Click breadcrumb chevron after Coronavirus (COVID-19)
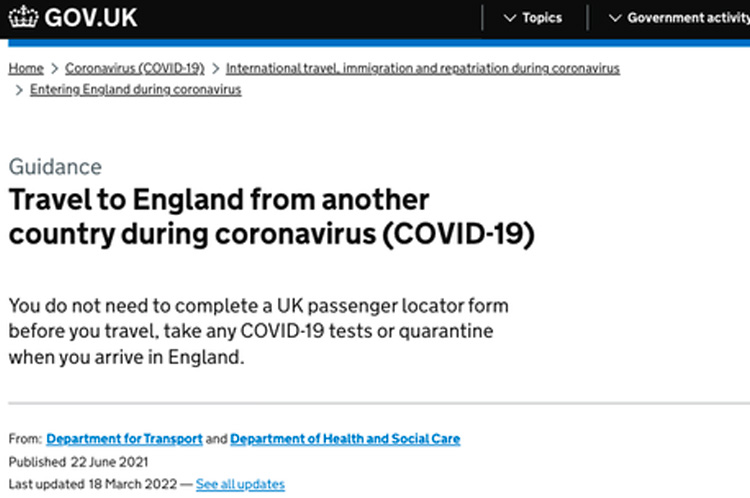 click(x=215, y=69)
